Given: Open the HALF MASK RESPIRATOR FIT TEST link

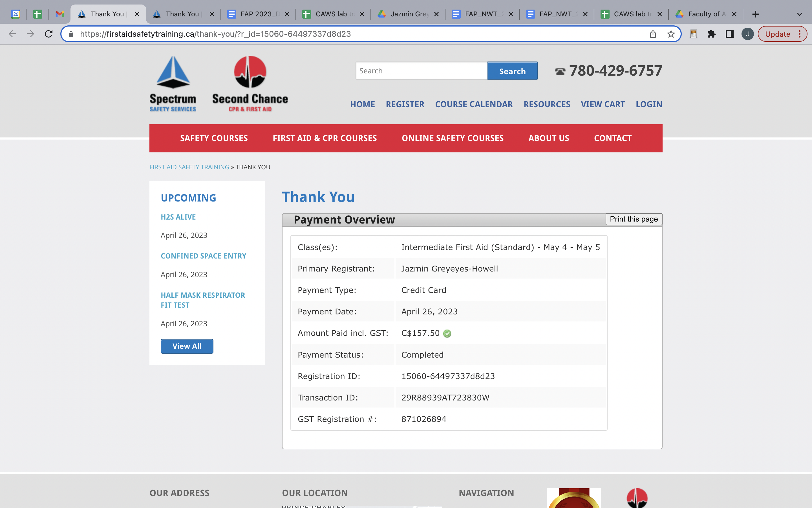Looking at the screenshot, I should (x=203, y=300).
